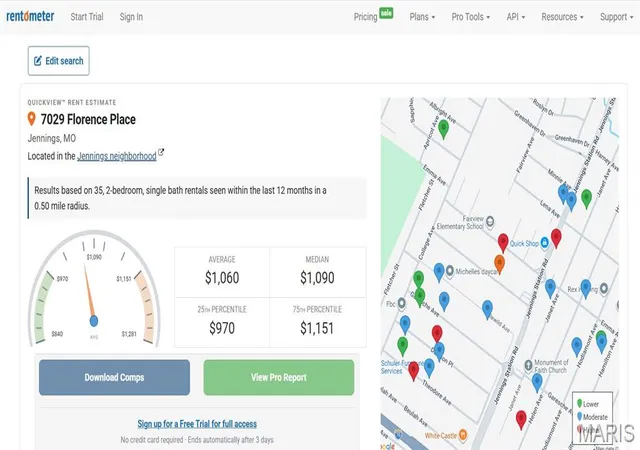The height and width of the screenshot is (450, 640).
Task: Click the red pin near Helen Ave
Action: [x=521, y=420]
